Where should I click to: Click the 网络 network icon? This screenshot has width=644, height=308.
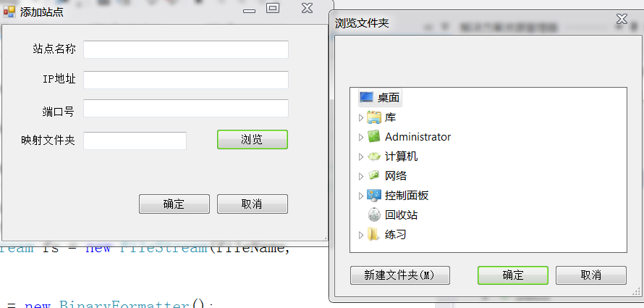[x=374, y=175]
